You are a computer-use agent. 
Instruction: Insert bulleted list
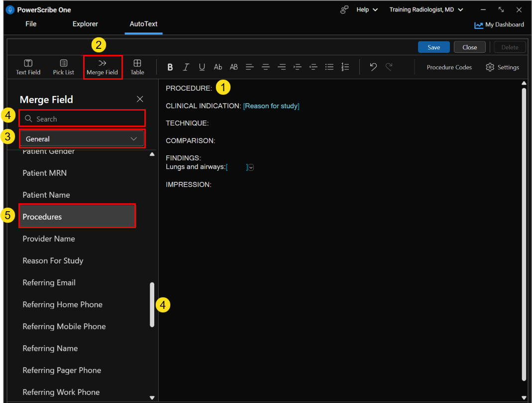(x=329, y=67)
